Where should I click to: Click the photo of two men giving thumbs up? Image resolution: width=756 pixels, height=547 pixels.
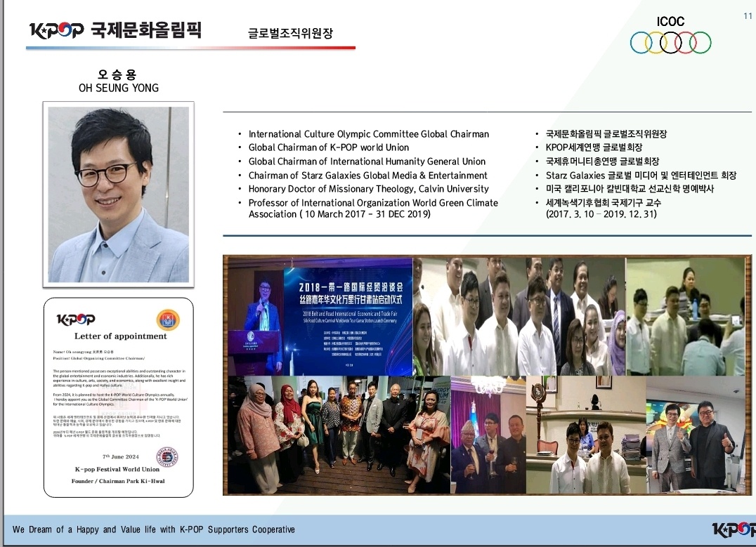(x=697, y=435)
